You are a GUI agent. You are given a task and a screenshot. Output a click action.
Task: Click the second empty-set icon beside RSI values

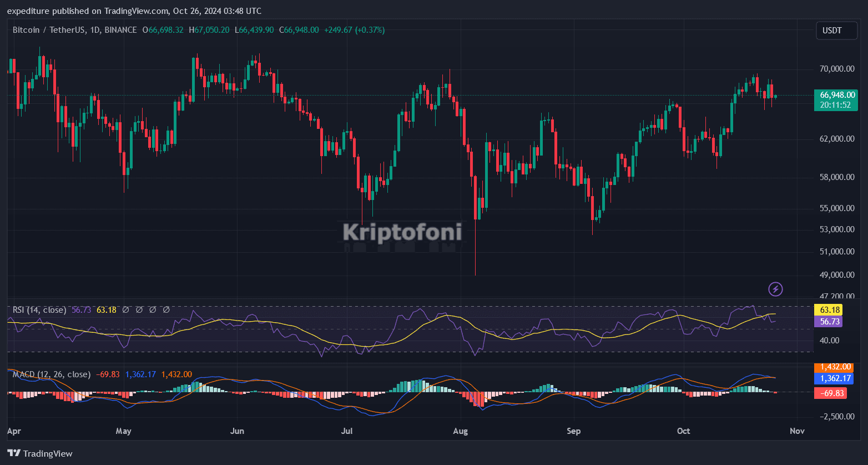(139, 309)
